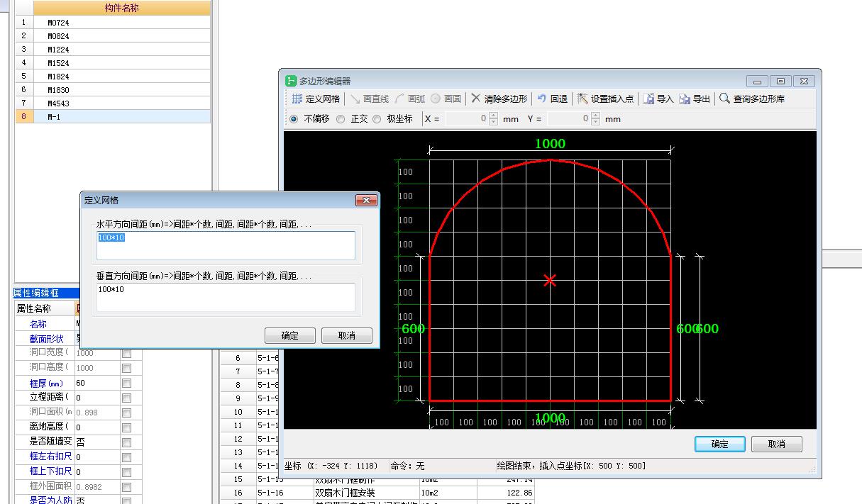
Task: Select the Draw Line (画直线) tool
Action: click(x=369, y=99)
